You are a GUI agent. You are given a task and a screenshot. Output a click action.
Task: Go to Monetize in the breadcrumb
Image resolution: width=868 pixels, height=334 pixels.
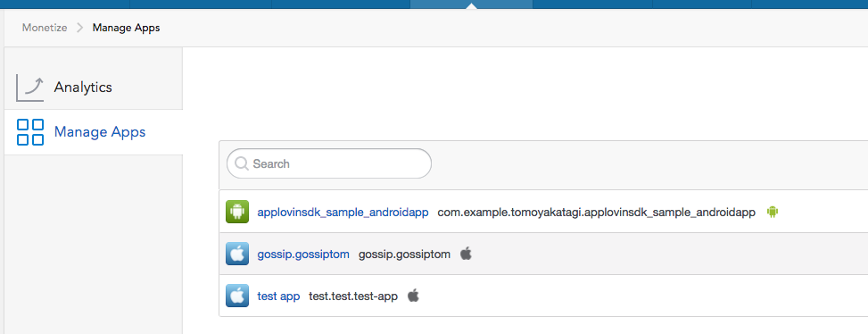pos(45,28)
